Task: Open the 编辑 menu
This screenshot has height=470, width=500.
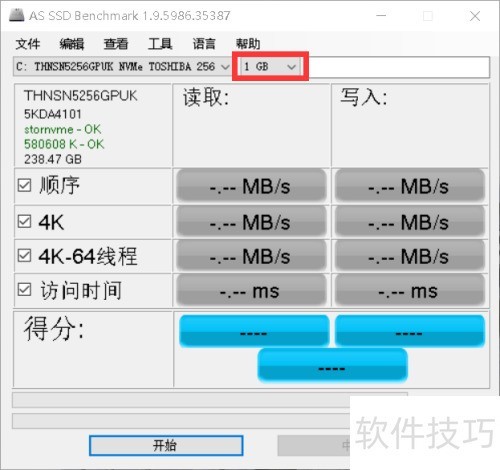Action: [72, 44]
